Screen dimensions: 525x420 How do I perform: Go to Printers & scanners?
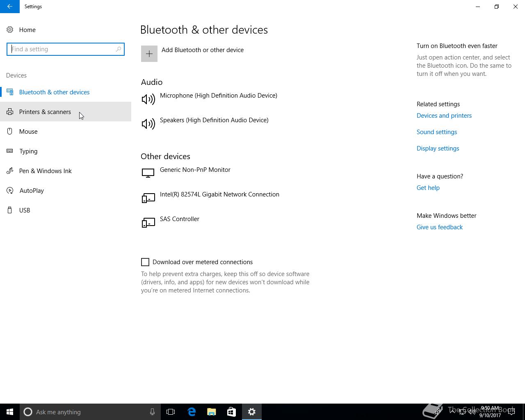[66, 112]
